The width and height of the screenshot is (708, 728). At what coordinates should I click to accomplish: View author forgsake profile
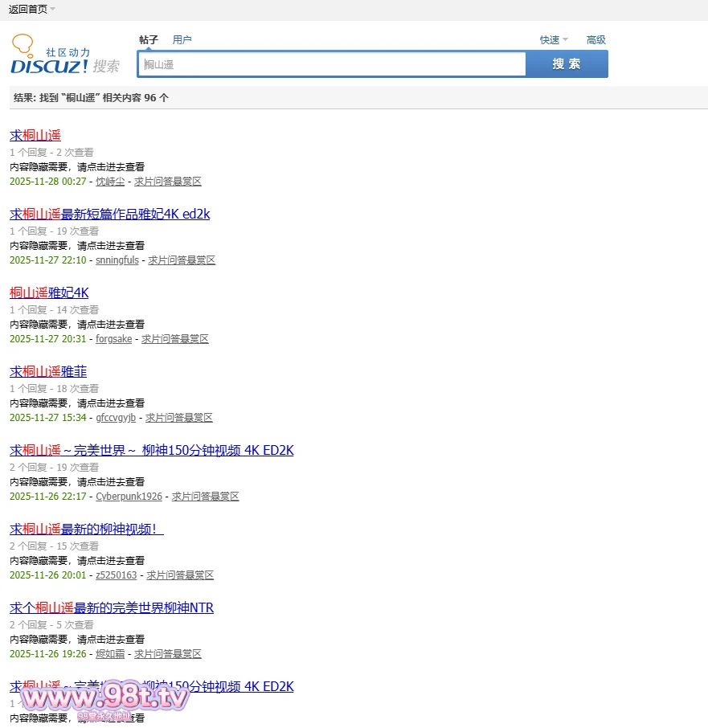click(113, 339)
